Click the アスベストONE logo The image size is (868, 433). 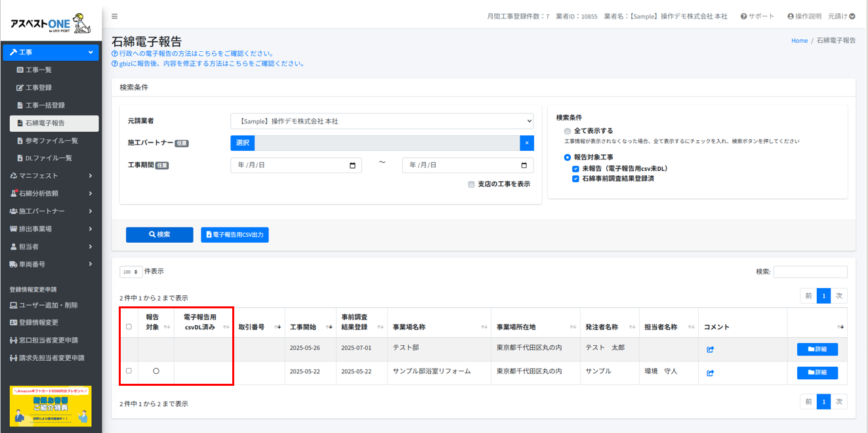[x=51, y=23]
